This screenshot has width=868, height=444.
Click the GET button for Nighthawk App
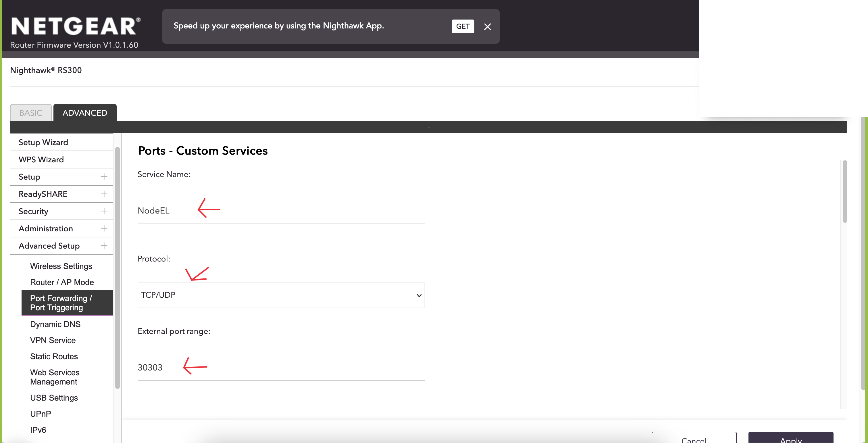click(x=463, y=26)
